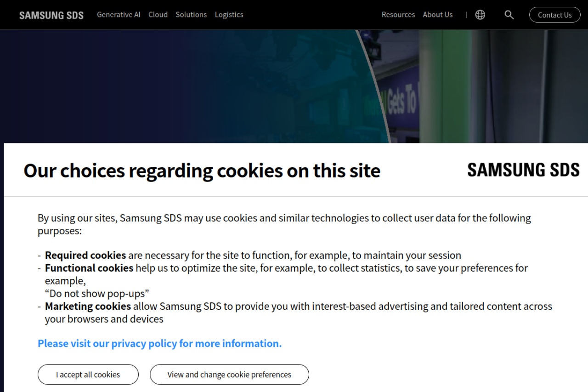Click the Samsung SDS logo in header
Screen dimensions: 588x392
click(x=51, y=15)
